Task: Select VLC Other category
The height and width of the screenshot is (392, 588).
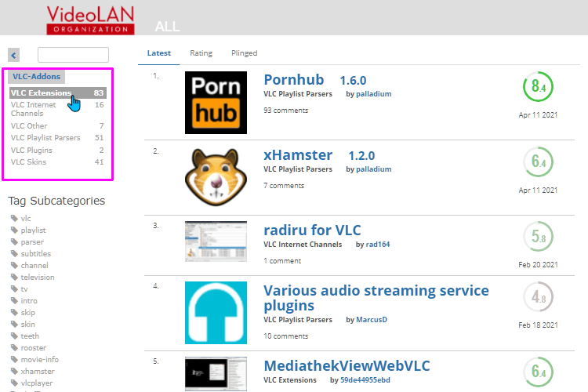Action: pyautogui.click(x=57, y=125)
